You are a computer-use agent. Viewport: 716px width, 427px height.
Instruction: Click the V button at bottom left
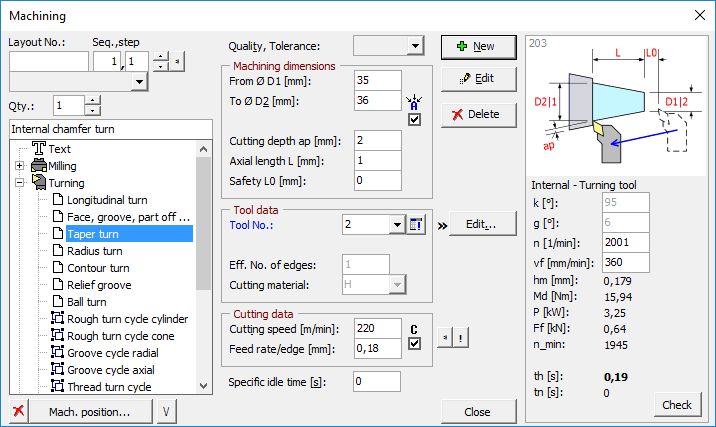[166, 412]
